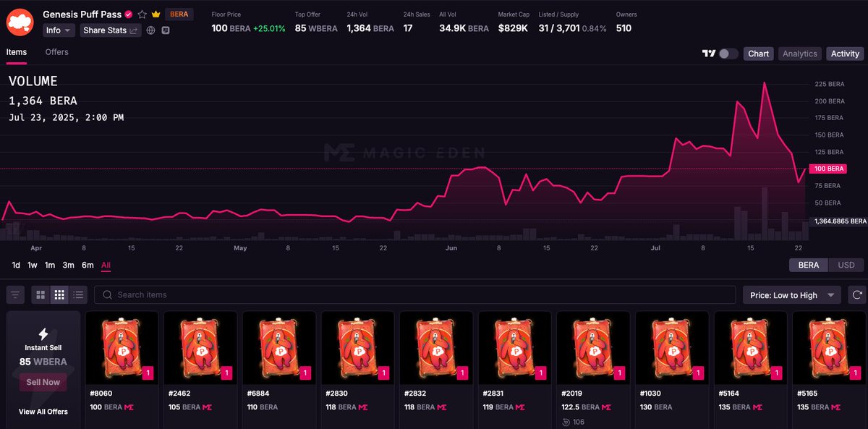The image size is (868, 429).
Task: Set chart range to 1m
Action: (50, 266)
